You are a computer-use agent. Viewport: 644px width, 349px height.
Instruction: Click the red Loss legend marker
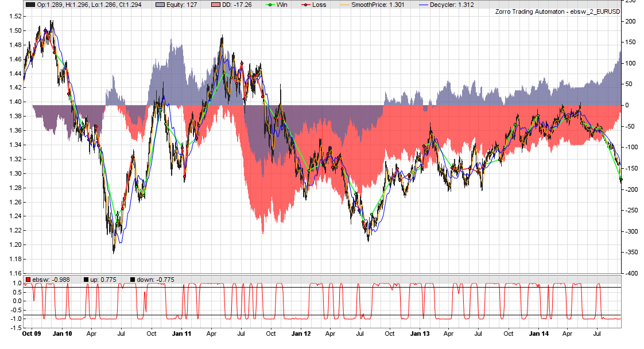(x=305, y=5)
